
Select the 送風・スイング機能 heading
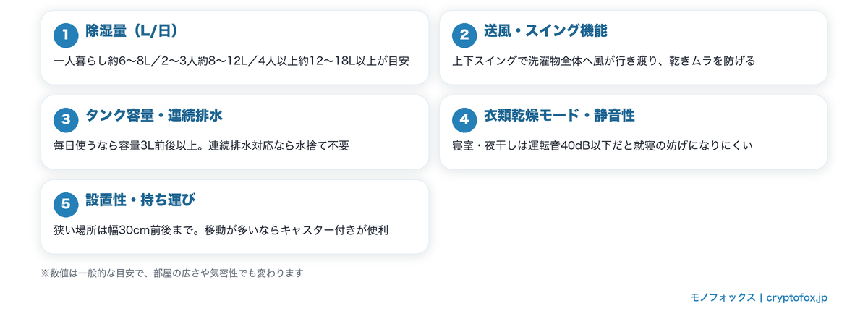click(x=545, y=30)
